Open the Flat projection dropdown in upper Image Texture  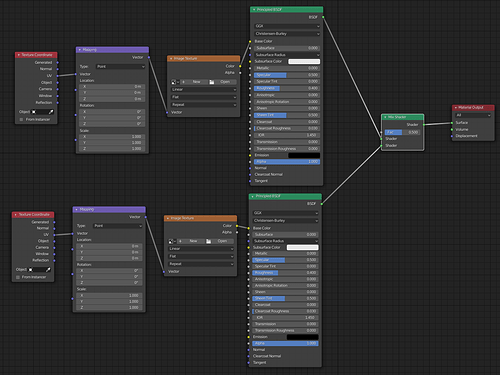pos(204,97)
